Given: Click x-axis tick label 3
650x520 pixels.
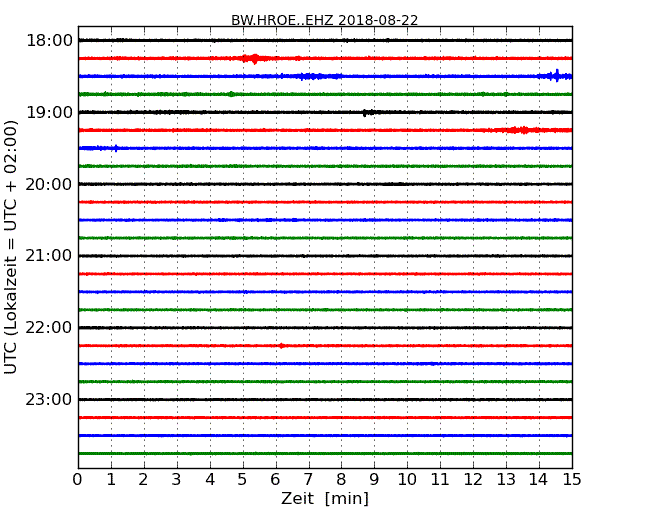Looking at the screenshot, I should point(177,480).
